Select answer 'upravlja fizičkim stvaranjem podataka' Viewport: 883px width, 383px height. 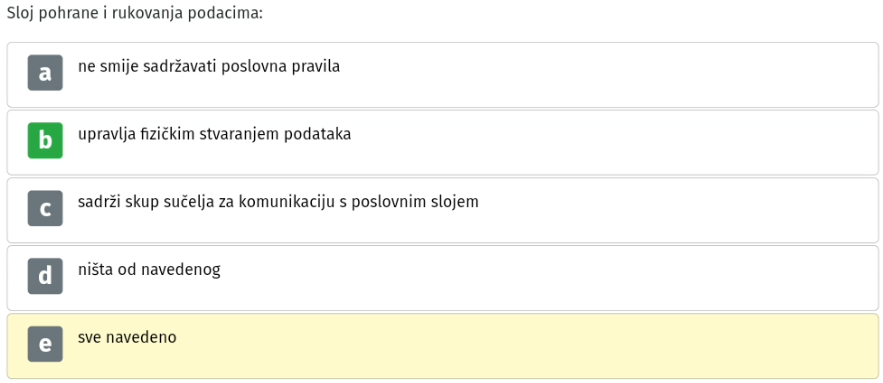click(215, 135)
